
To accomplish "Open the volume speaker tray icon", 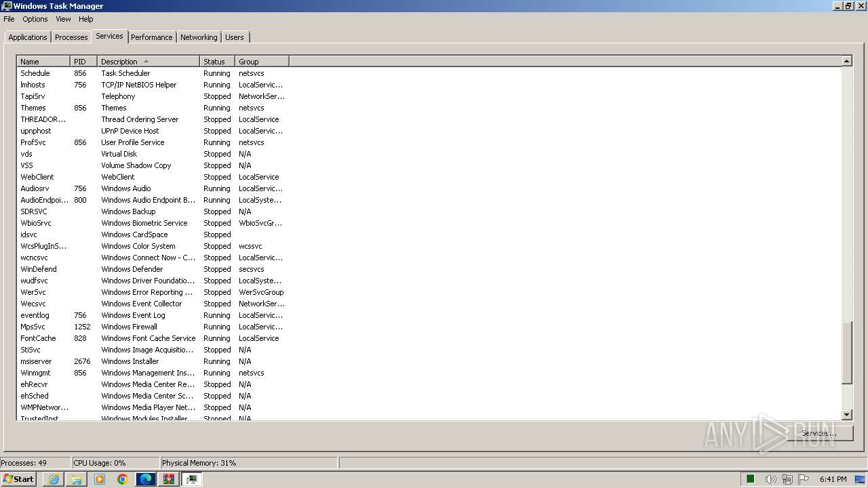I will coord(770,479).
